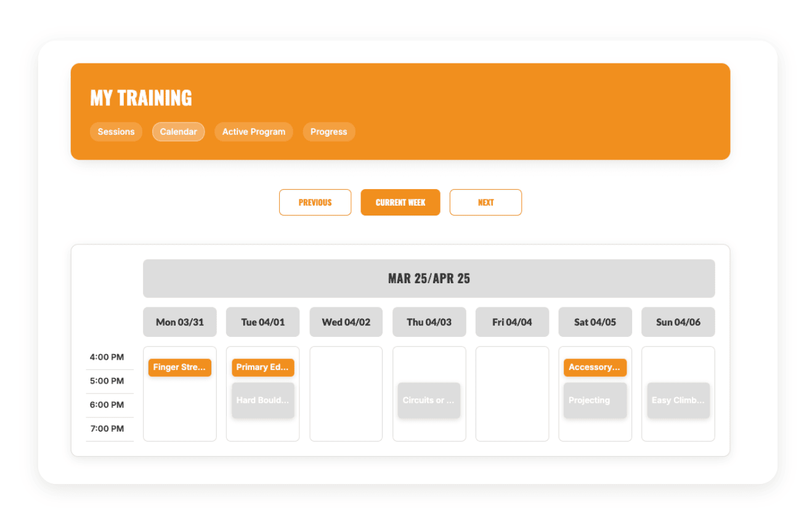Open Monday's Finger Strength session

179,368
